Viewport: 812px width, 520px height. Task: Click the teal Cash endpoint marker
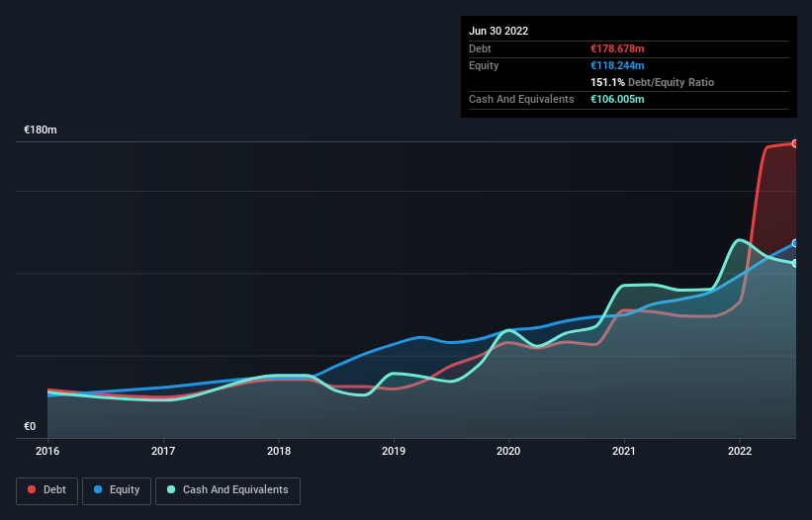click(x=795, y=263)
